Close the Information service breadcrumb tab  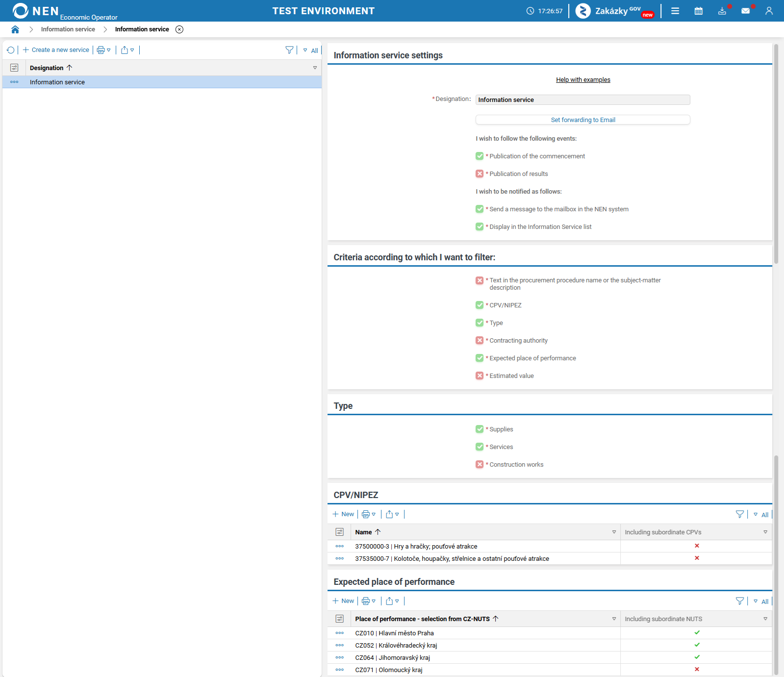[179, 29]
